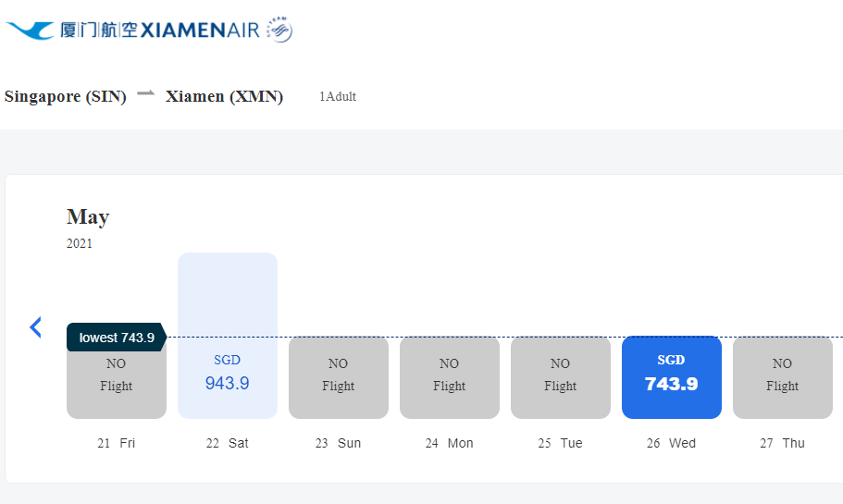
Task: Click the lowest 743.9 price tag
Action: [116, 338]
